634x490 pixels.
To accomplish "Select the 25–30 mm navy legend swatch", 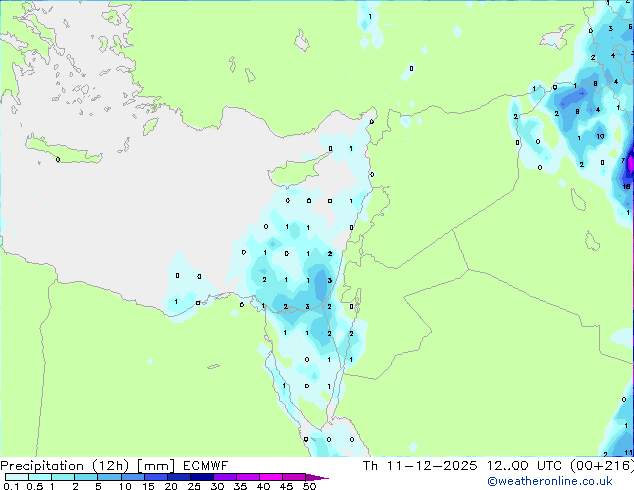I will click(202, 477).
